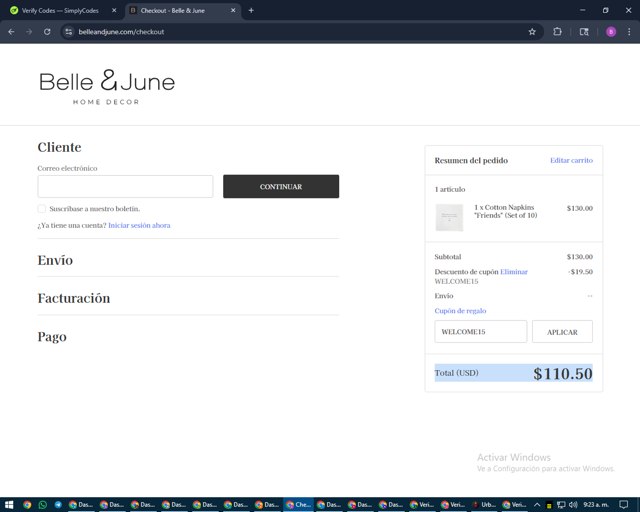640x512 pixels.
Task: Click the CONTINUAR button
Action: [281, 187]
